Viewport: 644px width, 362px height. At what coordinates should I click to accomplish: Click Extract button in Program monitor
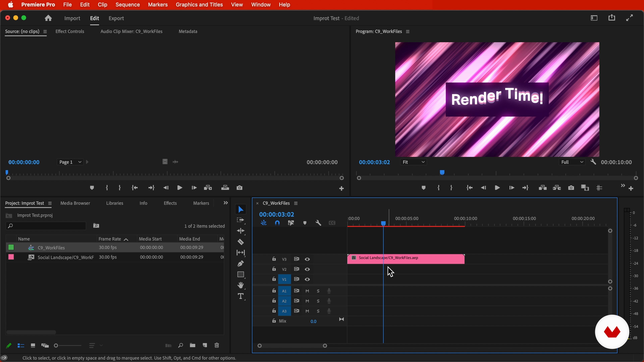click(557, 188)
